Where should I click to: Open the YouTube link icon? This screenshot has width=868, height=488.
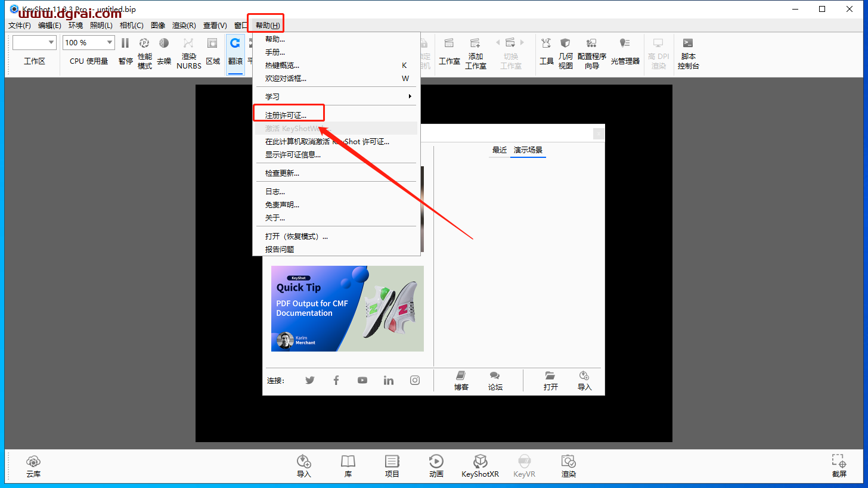[362, 380]
